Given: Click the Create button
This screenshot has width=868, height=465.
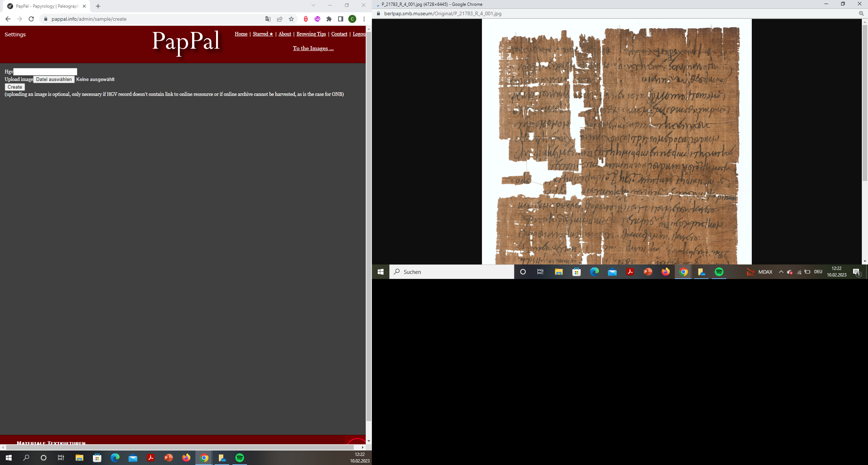Looking at the screenshot, I should pos(15,87).
